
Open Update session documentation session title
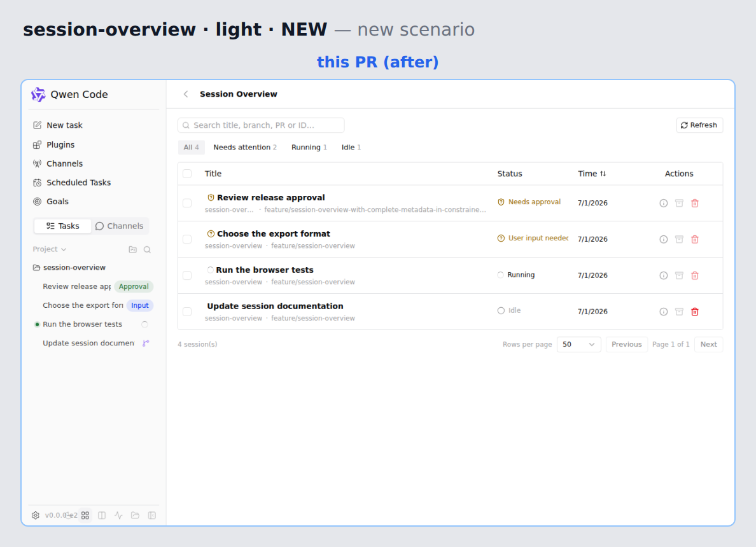coord(275,306)
